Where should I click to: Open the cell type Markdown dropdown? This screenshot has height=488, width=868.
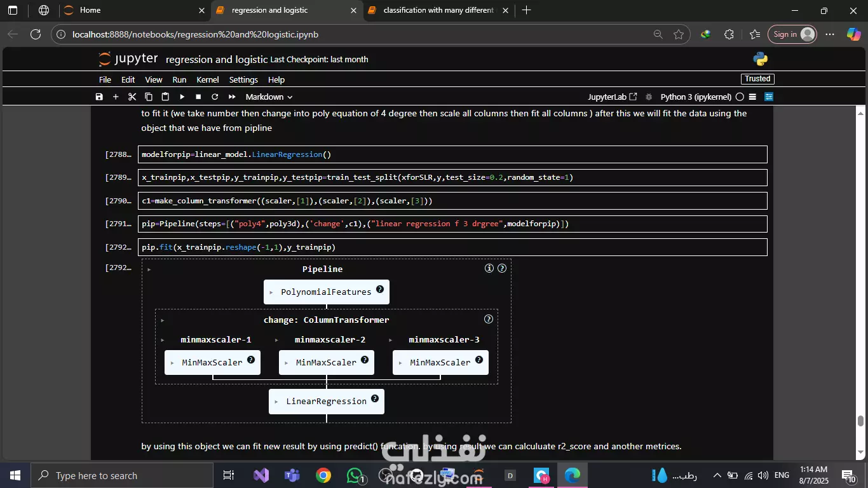pos(269,97)
